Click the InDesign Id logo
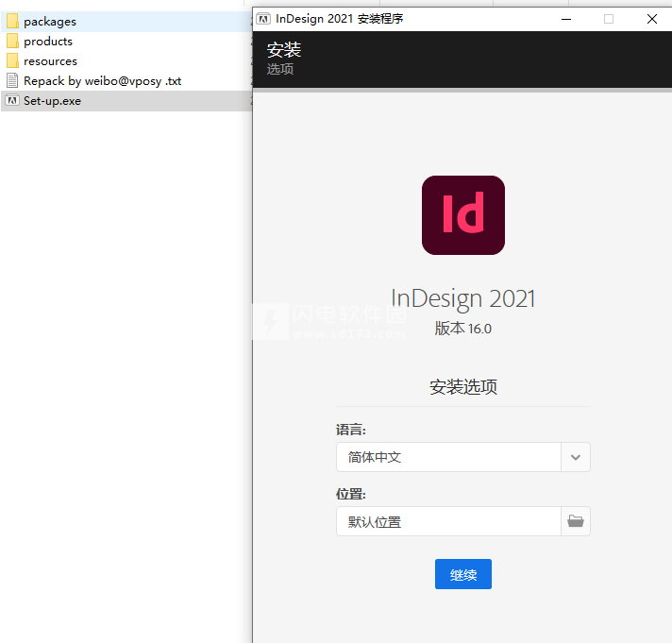The width and height of the screenshot is (672, 643). tap(462, 215)
